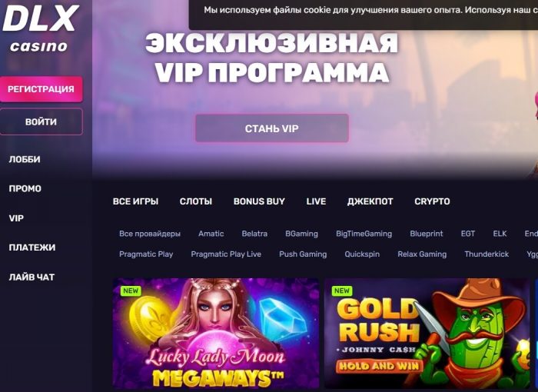Click the ВОЙТИ login button

click(x=42, y=122)
